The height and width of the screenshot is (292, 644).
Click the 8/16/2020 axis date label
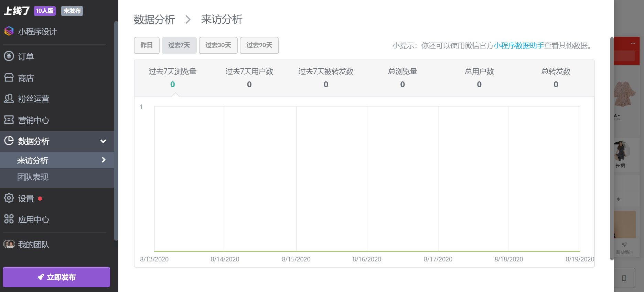pos(367,259)
